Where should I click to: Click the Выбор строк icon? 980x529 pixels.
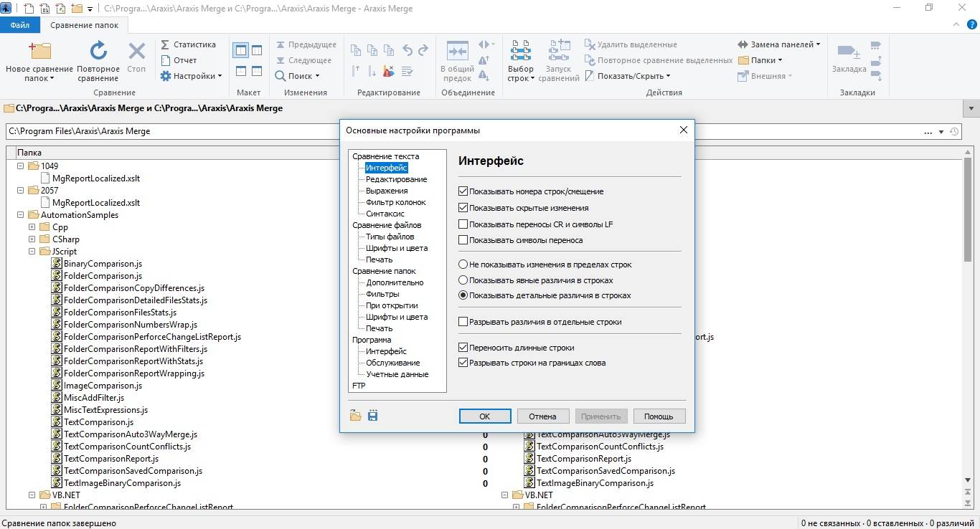pos(521,52)
